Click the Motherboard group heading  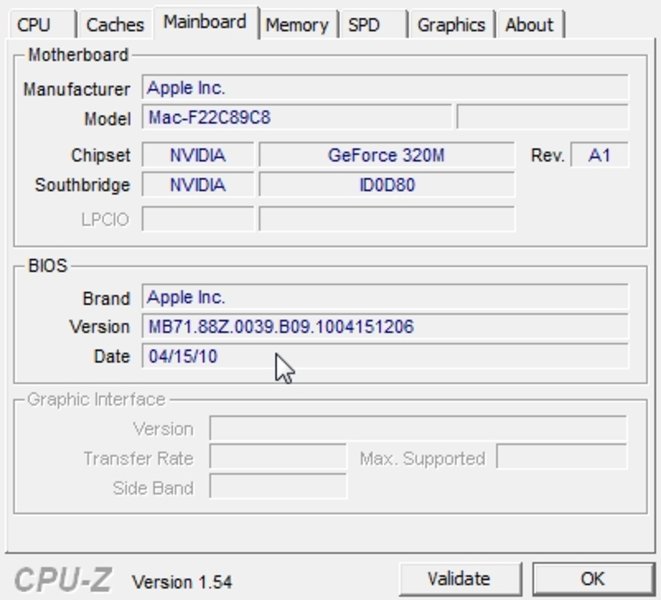pyautogui.click(x=78, y=55)
